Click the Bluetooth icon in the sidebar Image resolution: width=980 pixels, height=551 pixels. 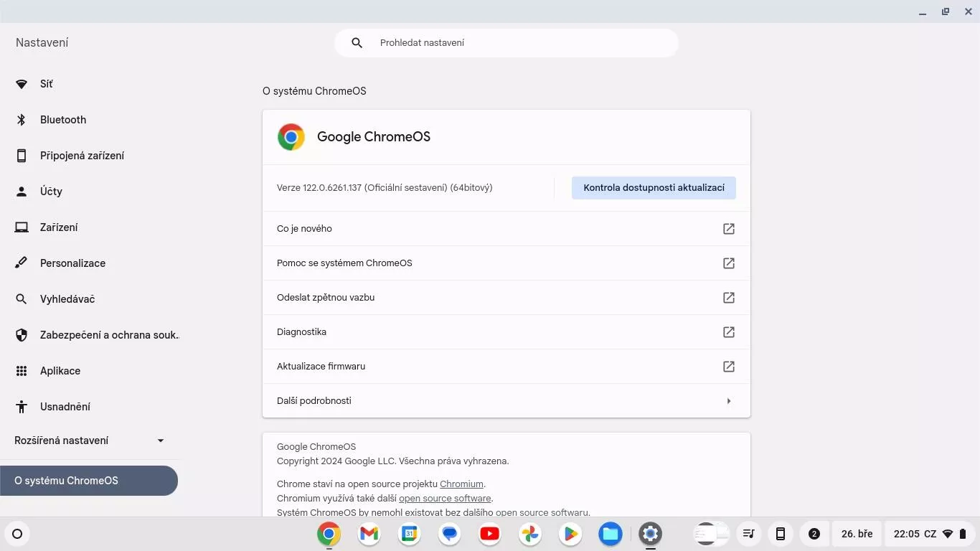point(22,120)
